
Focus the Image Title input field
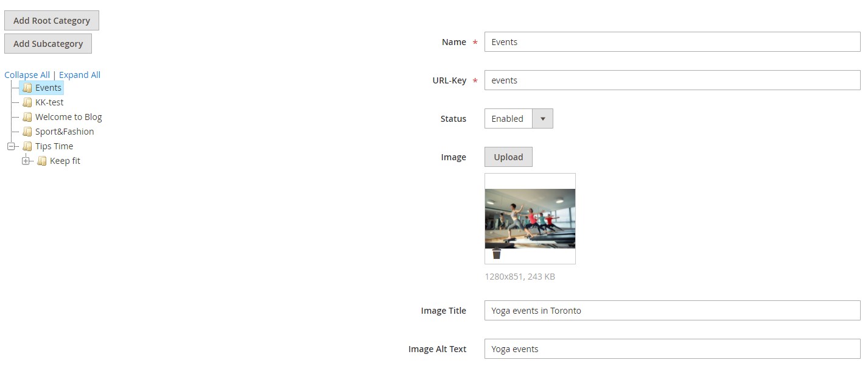point(672,311)
